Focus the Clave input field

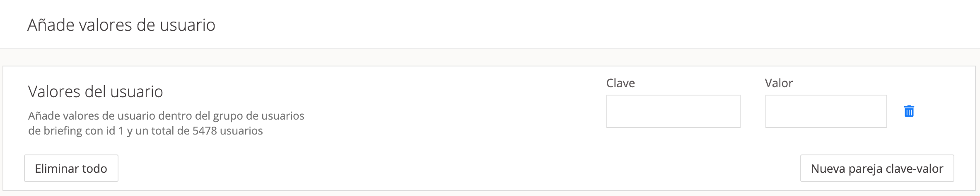pyautogui.click(x=673, y=111)
